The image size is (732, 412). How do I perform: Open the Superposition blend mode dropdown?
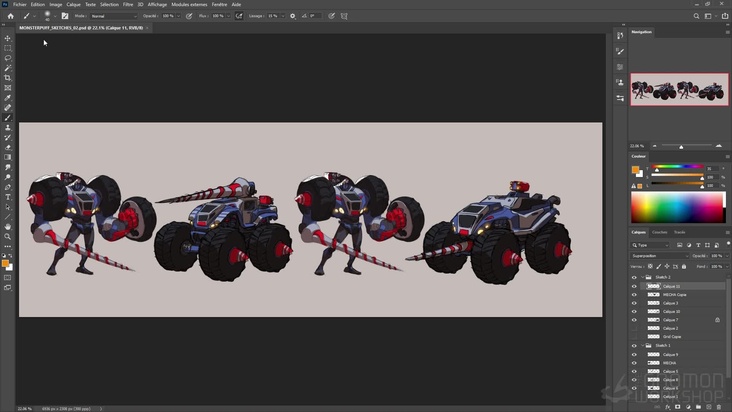[659, 256]
